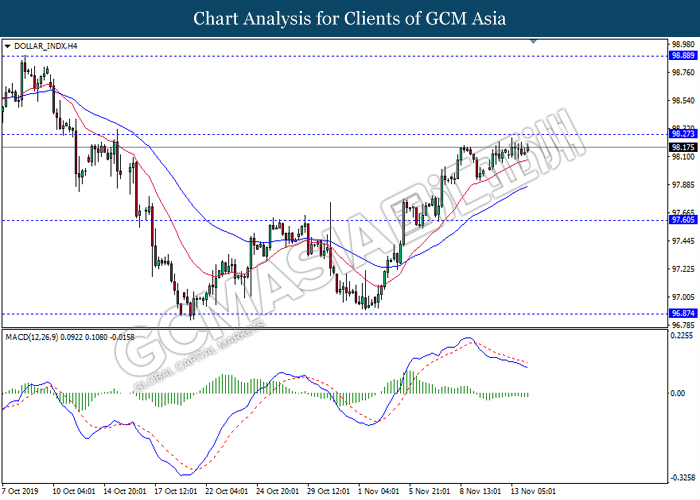Click the 1 Nov 04:01 time label
Image resolution: width=700 pixels, height=500 pixels.
(x=379, y=491)
